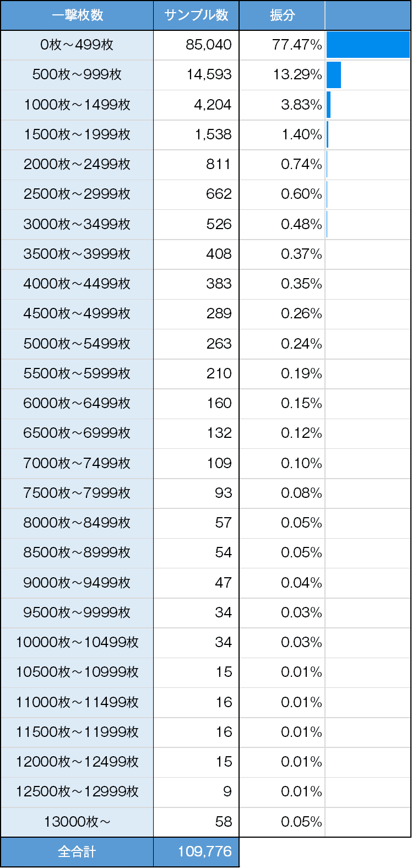This screenshot has width=412, height=868.
Task: Click the 14,593 sample count cell
Action: tap(196, 75)
